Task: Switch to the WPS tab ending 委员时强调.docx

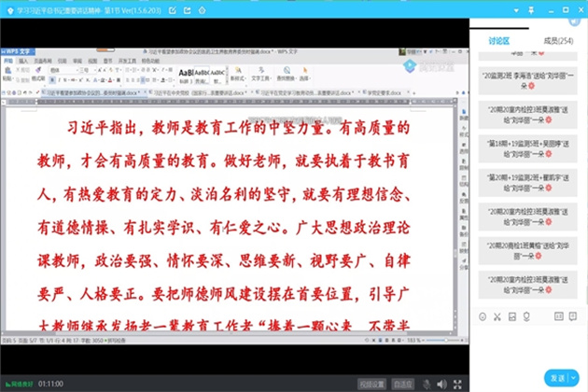Action: coord(92,92)
